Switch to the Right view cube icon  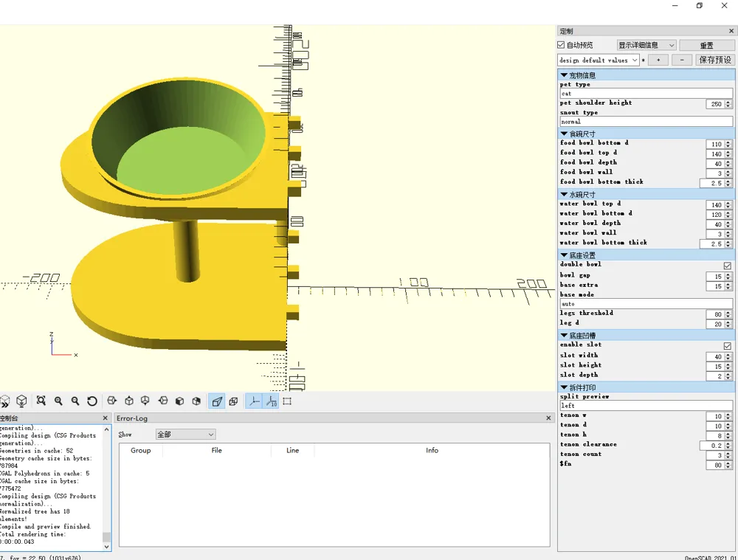point(112,401)
